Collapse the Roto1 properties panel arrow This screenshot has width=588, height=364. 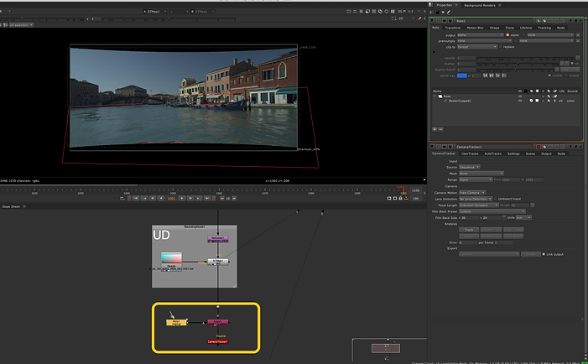[x=432, y=21]
